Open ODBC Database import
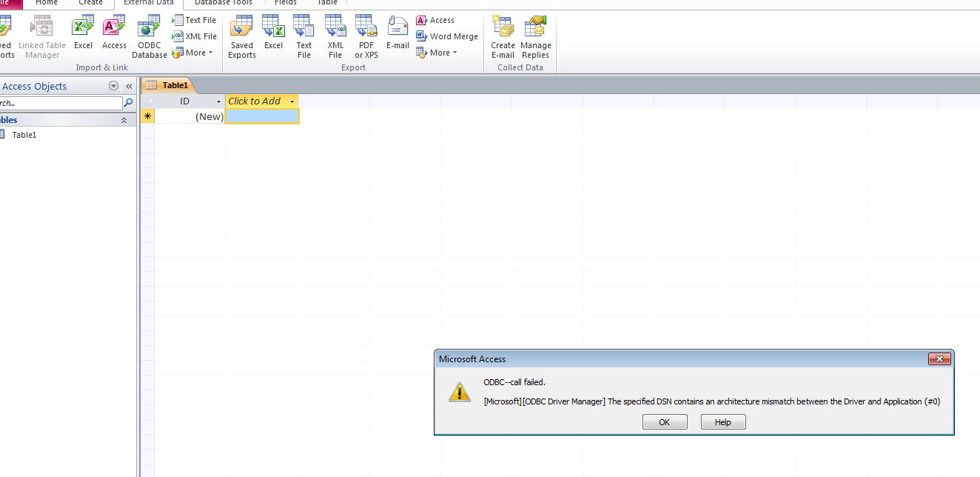 coord(150,37)
